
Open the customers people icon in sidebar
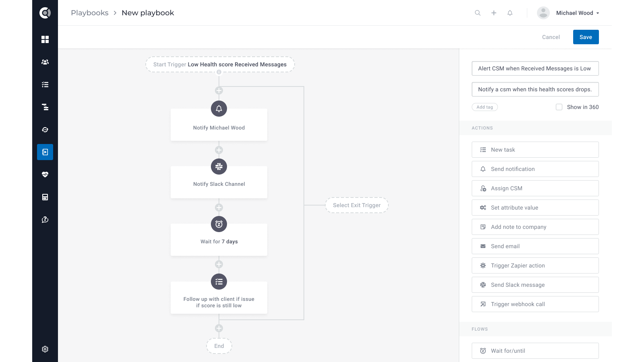click(x=45, y=62)
